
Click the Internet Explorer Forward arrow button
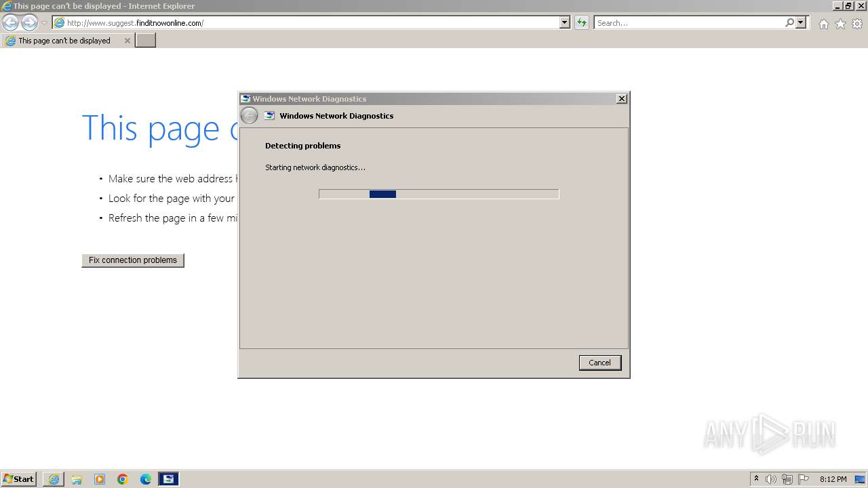(x=29, y=23)
